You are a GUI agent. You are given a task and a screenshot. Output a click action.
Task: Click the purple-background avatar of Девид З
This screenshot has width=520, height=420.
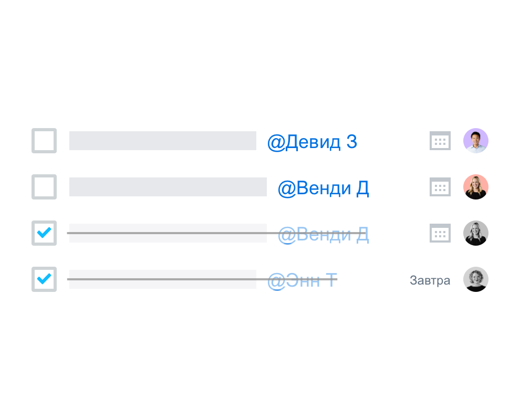(x=476, y=141)
